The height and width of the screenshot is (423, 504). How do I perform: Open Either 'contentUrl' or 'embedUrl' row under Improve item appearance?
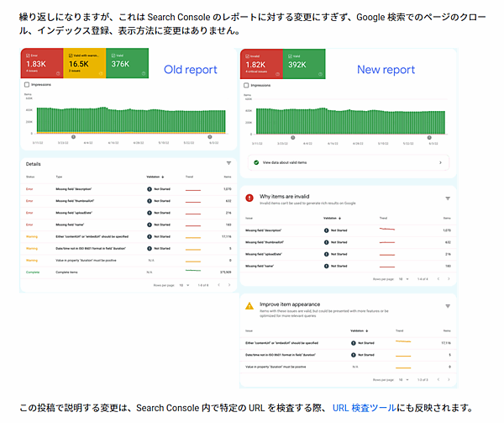click(348, 343)
